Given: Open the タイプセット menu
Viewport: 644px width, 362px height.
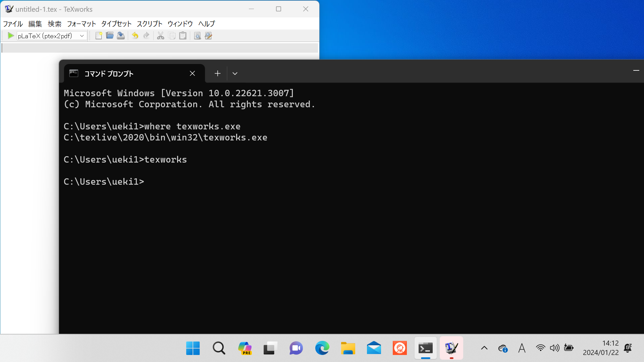Looking at the screenshot, I should click(x=116, y=24).
